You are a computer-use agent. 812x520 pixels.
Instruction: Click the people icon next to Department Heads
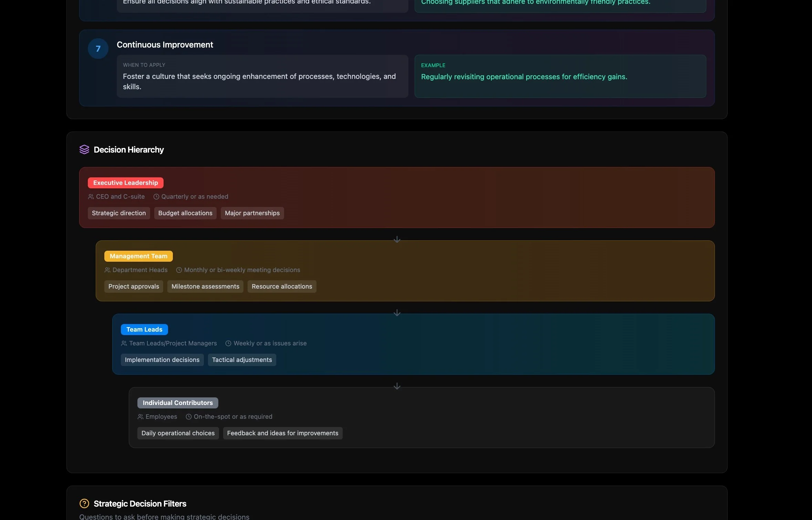[107, 270]
